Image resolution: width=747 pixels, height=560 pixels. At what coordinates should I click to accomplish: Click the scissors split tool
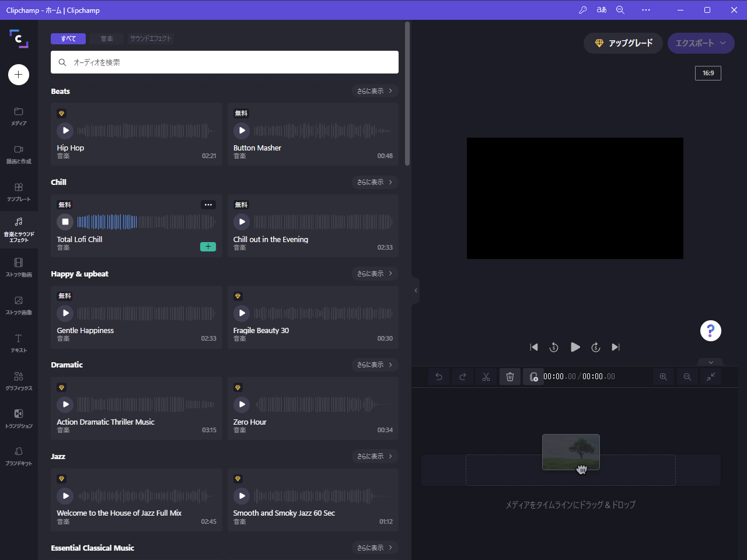click(x=486, y=377)
